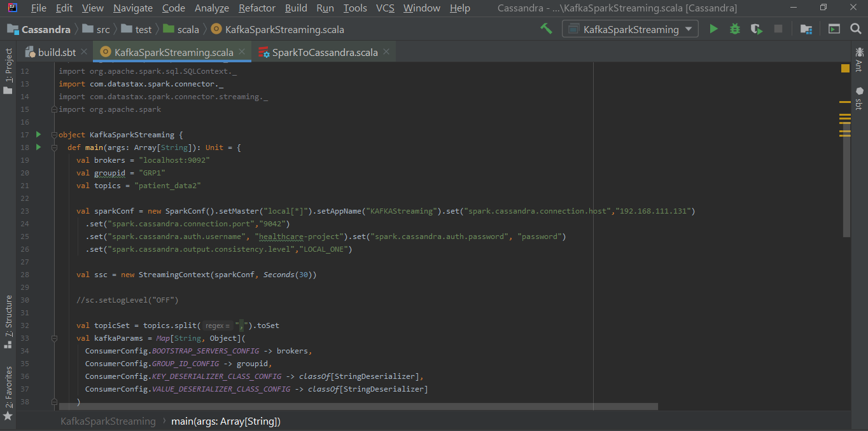Screen dimensions: 868x431
Task: Click the "LOCAL_ONE" consistency level string
Action: tap(324, 249)
